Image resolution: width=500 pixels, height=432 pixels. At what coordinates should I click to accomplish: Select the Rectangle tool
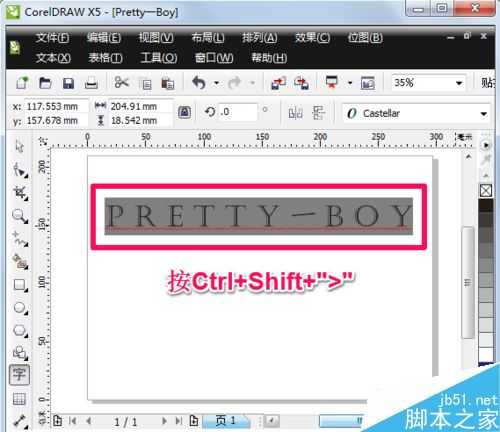pos(20,286)
